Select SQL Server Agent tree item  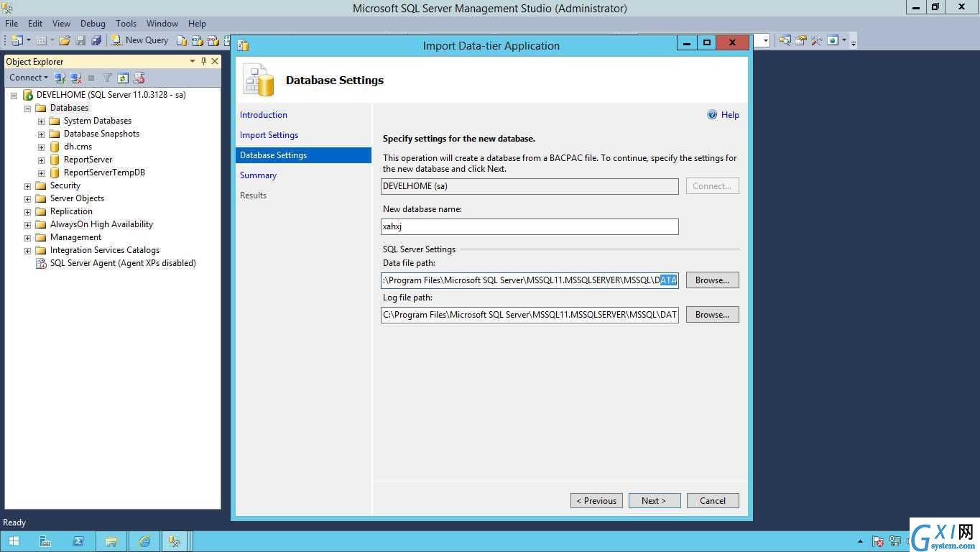123,263
